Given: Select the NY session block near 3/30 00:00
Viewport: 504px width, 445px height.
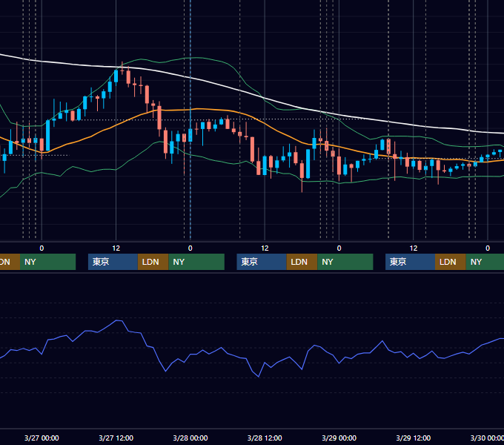Looking at the screenshot, I should (x=485, y=262).
